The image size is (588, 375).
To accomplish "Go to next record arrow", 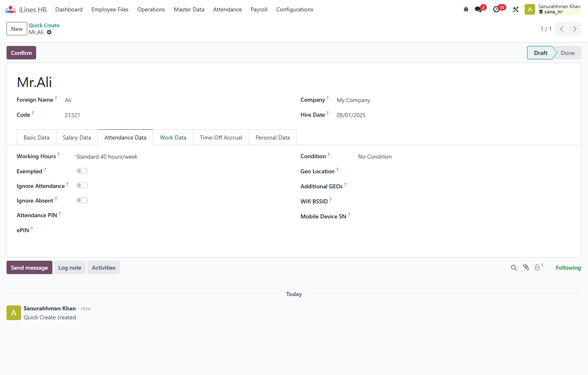I will (x=575, y=29).
